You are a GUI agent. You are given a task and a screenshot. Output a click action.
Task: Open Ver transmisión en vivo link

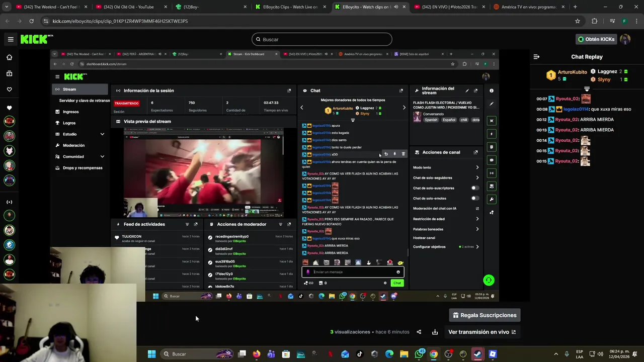click(x=482, y=332)
